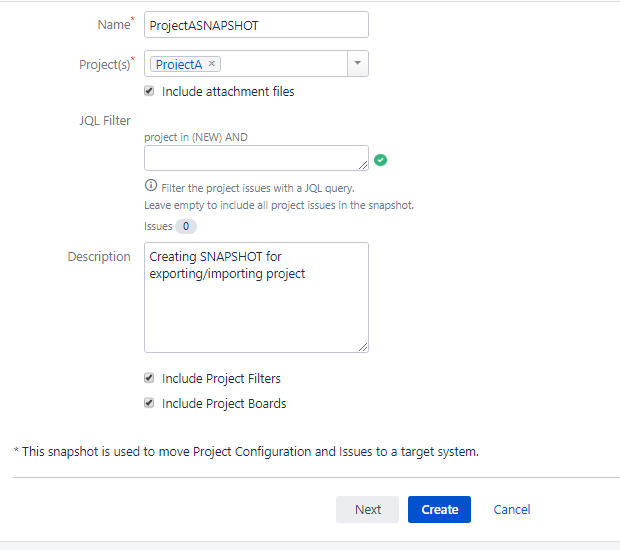
Task: Grab the Description box resize handle
Action: (363, 347)
